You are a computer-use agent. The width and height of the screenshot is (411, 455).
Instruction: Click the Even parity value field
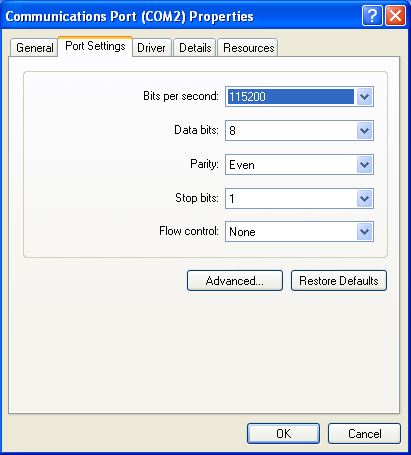291,164
